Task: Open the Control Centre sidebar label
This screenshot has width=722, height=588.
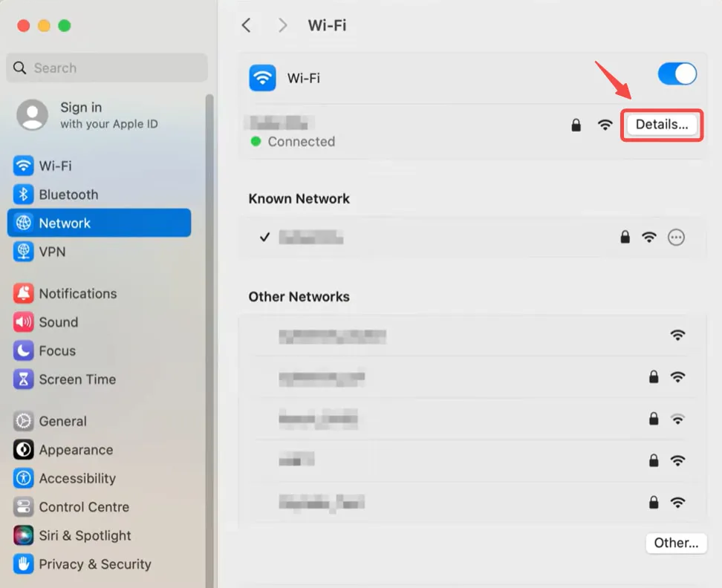Action: point(84,507)
